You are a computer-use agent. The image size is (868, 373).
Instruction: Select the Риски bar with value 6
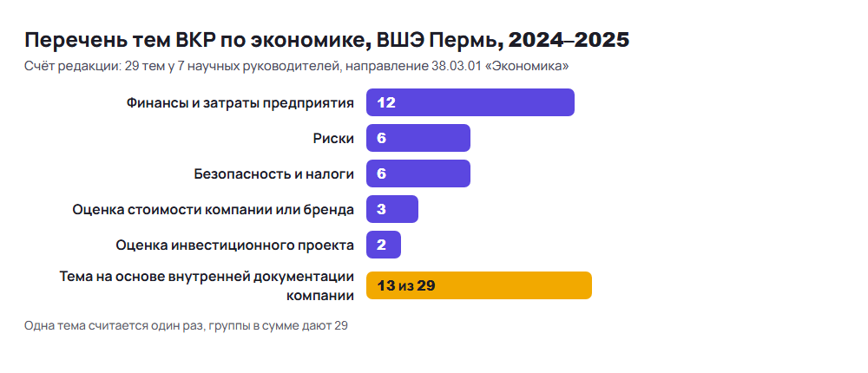pyautogui.click(x=418, y=138)
